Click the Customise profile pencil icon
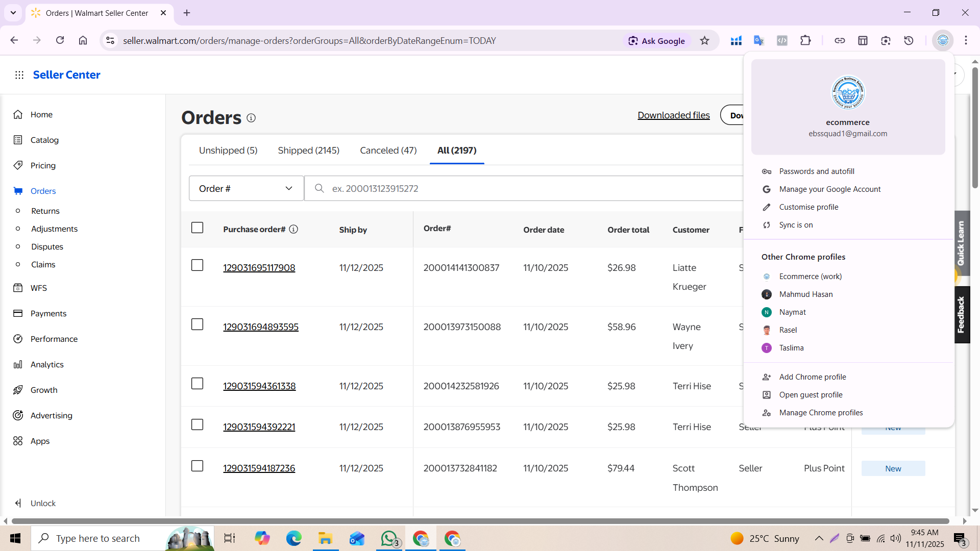980x551 pixels. [x=767, y=207]
